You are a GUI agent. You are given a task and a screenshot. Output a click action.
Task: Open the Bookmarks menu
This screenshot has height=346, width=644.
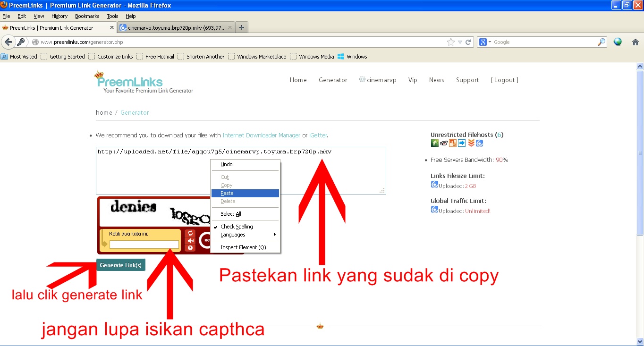coord(87,16)
